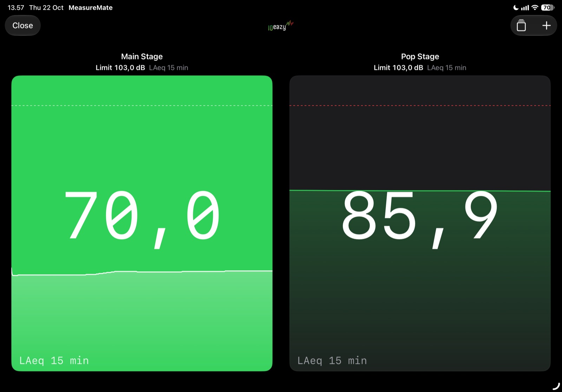The image size is (562, 392).
Task: Tap LAeq 15 min in Main Stage card
Action: pyautogui.click(x=54, y=361)
